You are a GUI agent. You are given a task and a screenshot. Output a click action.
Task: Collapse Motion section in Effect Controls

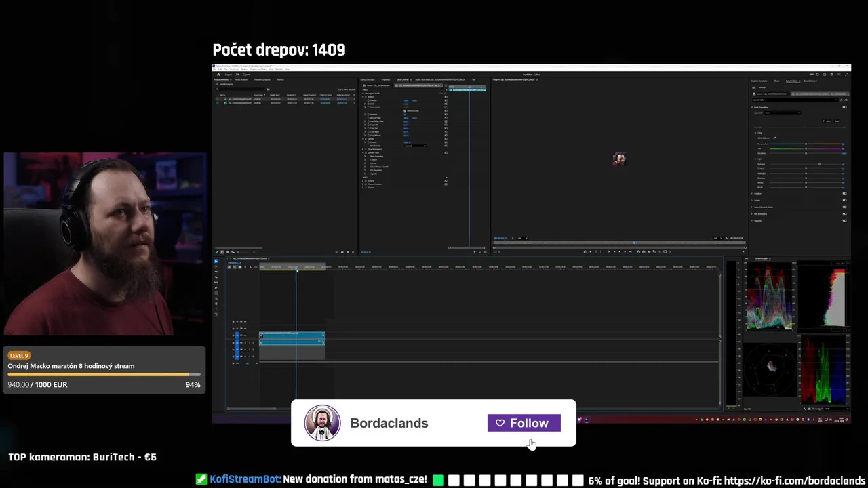363,97
